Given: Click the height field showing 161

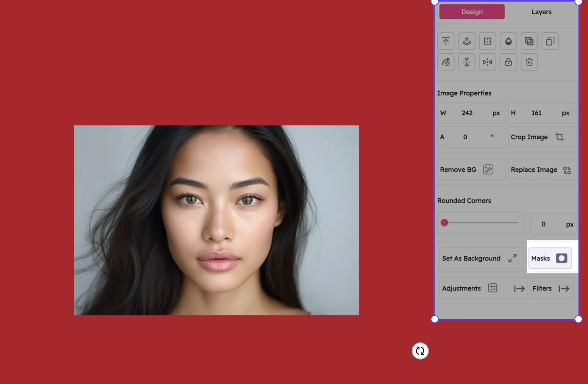Looking at the screenshot, I should point(542,113).
